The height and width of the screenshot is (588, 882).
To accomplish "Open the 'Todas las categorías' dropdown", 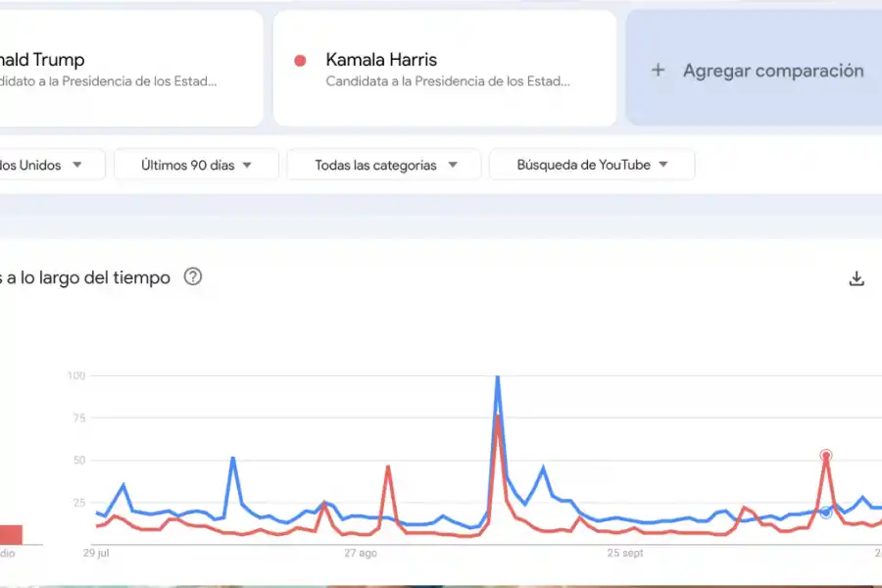I will [x=383, y=165].
